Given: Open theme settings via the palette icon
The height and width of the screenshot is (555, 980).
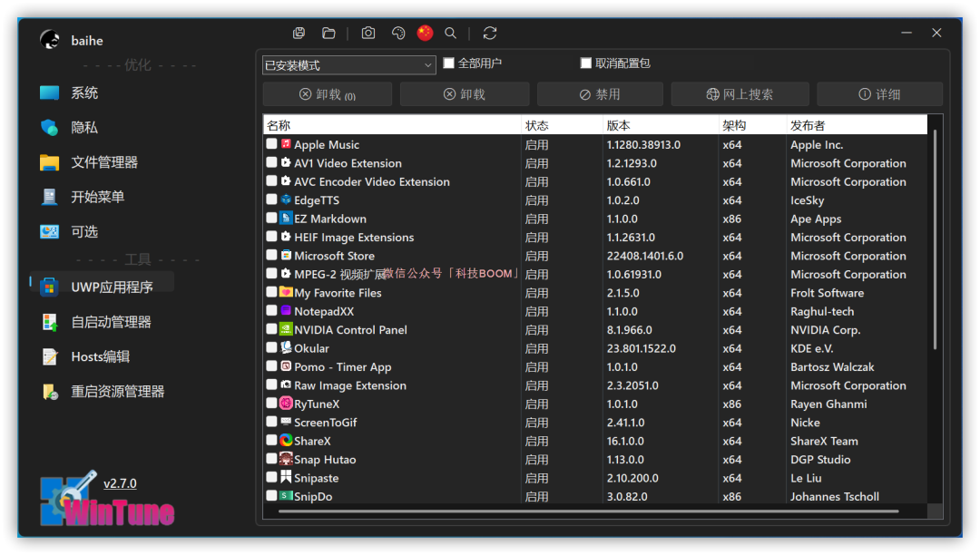Looking at the screenshot, I should coord(397,33).
